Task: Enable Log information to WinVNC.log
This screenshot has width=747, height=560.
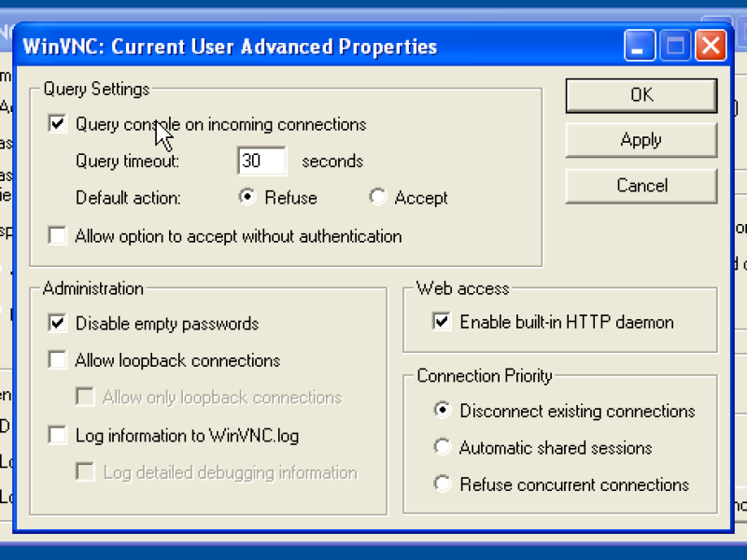Action: point(57,435)
